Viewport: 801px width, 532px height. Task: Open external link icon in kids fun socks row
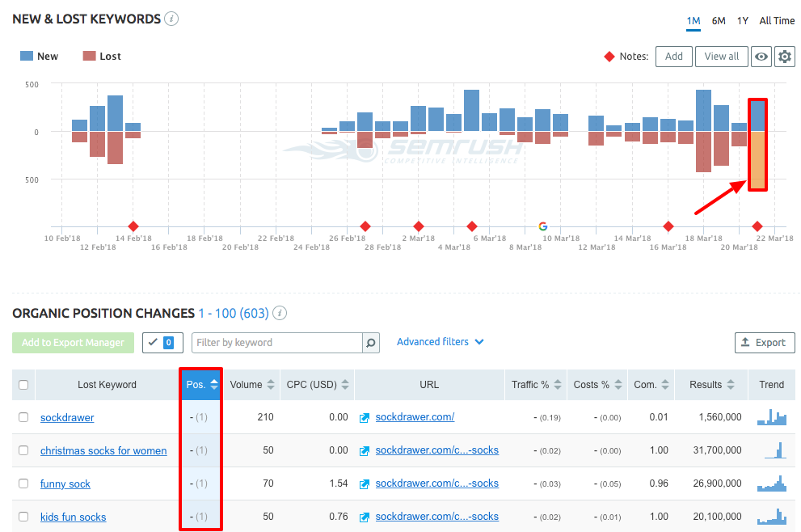pos(365,517)
